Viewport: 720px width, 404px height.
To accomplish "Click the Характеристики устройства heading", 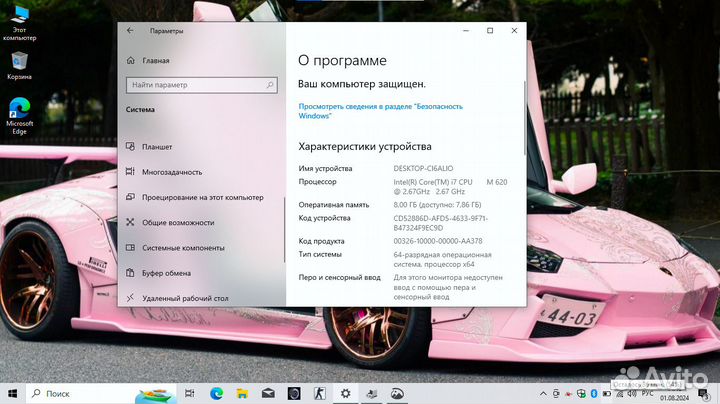I will coord(365,146).
